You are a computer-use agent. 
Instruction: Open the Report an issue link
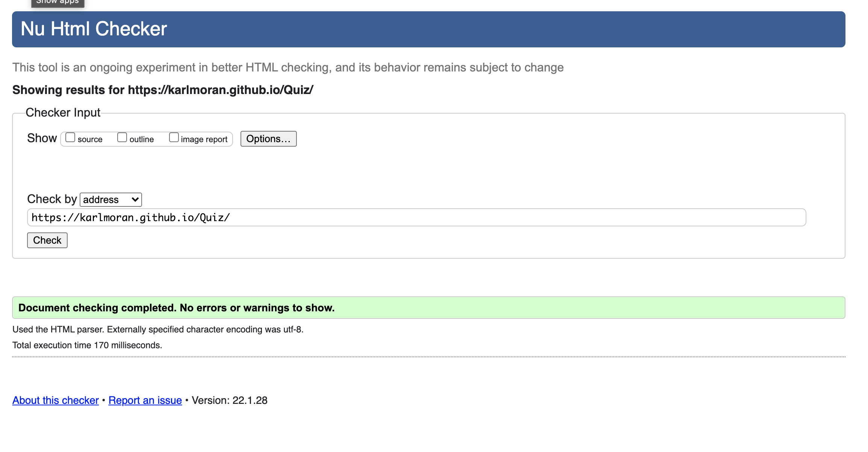pos(145,400)
